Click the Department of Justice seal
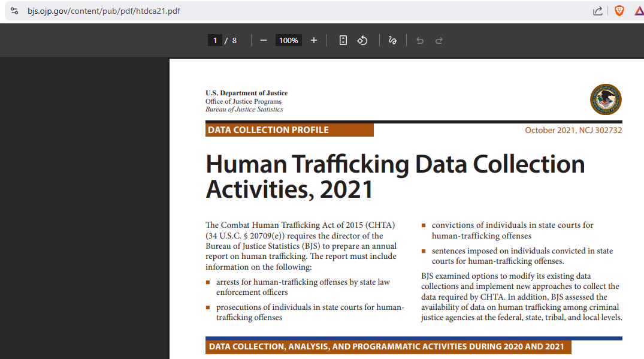Viewport: 644px width, 359px height. tap(606, 99)
